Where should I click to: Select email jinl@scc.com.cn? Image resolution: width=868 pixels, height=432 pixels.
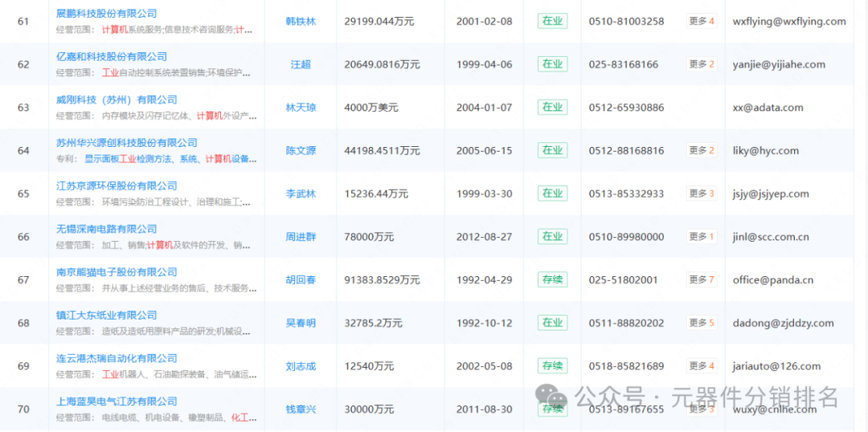770,238
